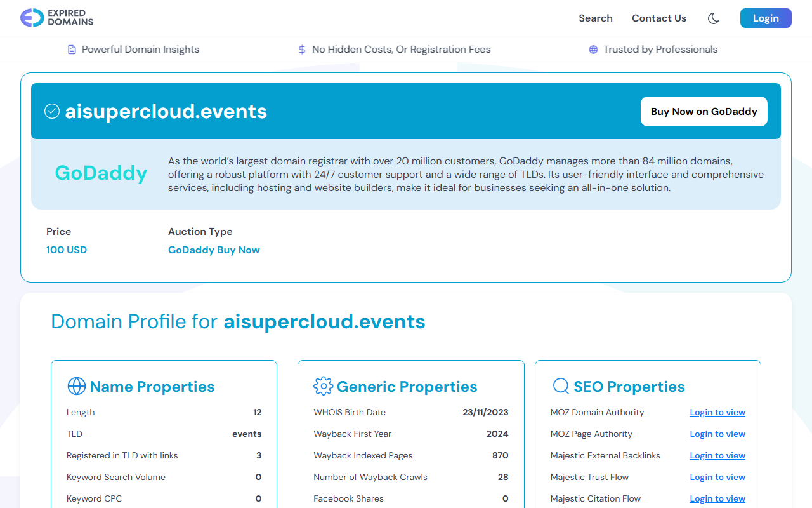
Task: Click Login to view for MOZ Domain Authority
Action: [717, 412]
